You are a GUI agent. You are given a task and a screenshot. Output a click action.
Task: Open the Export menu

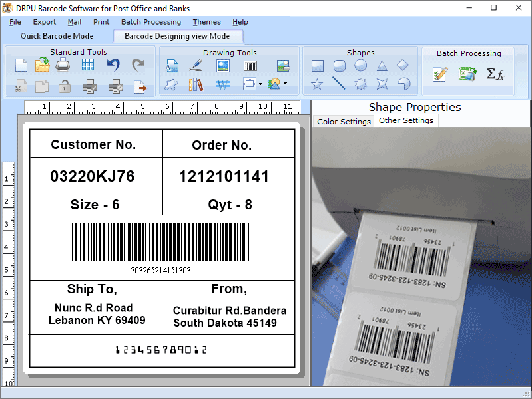[x=45, y=22]
